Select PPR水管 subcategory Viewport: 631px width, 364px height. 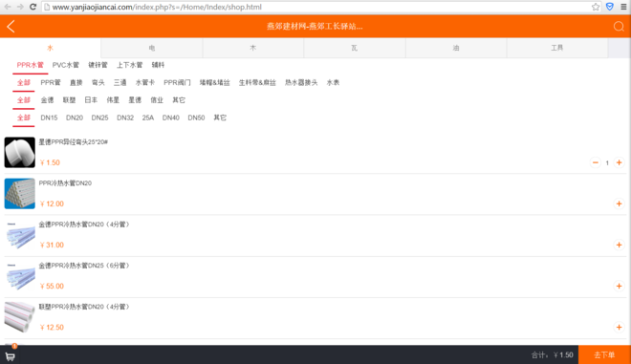pos(31,65)
